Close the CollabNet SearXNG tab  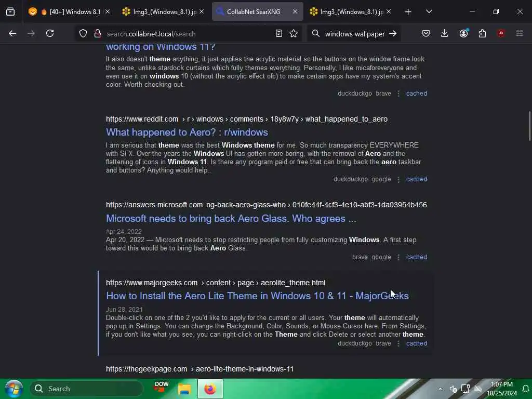295,12
